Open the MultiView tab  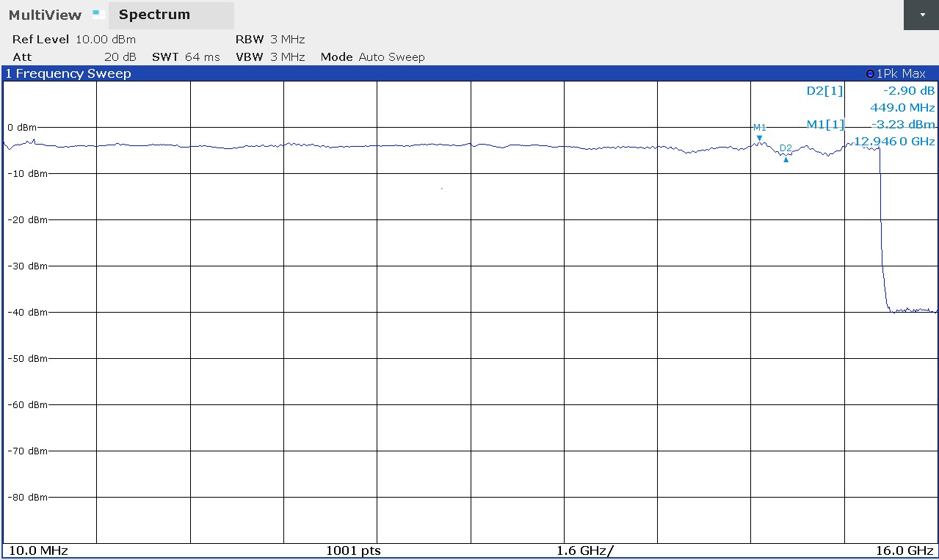tap(46, 15)
